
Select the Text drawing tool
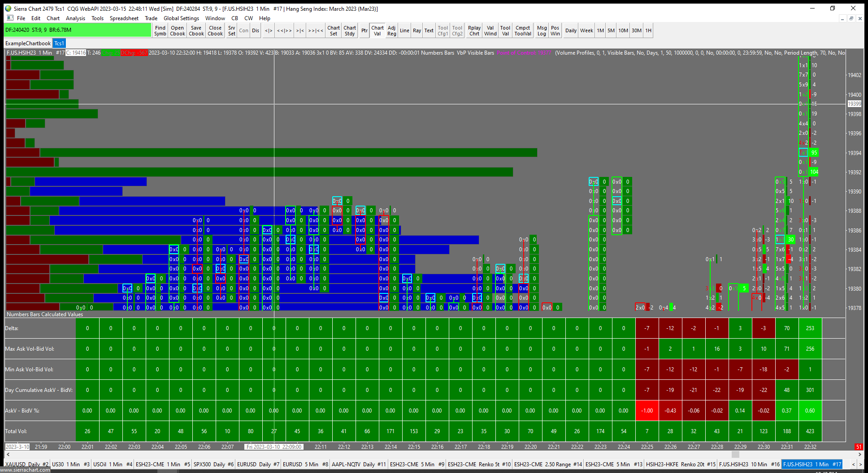click(x=429, y=30)
